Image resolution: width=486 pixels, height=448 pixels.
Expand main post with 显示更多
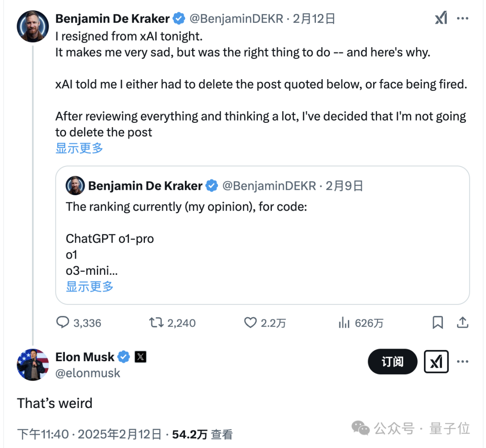(79, 148)
